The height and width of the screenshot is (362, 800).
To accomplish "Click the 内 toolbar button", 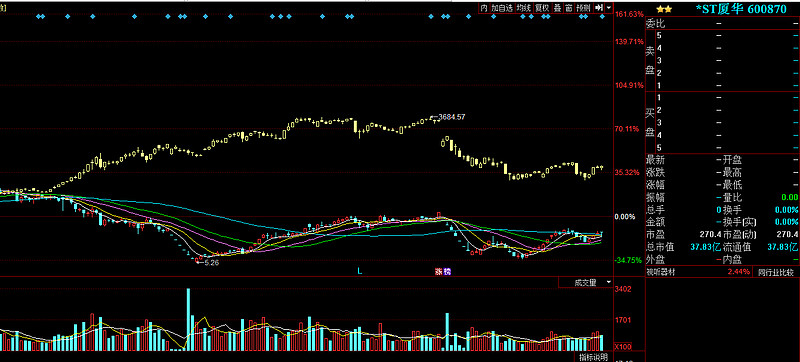I will click(x=484, y=8).
